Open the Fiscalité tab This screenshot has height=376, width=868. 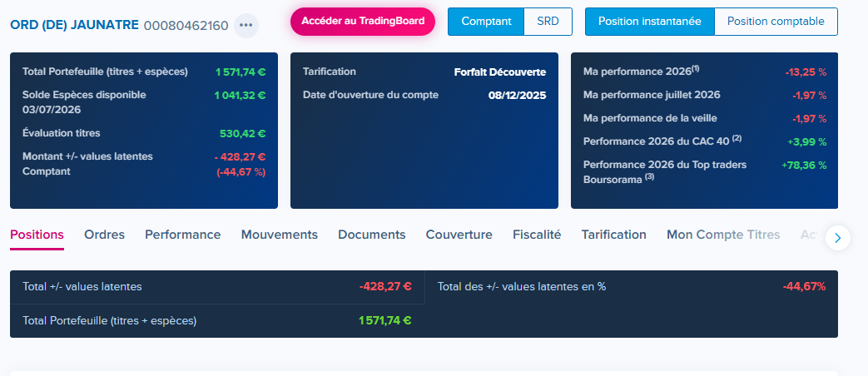click(537, 235)
